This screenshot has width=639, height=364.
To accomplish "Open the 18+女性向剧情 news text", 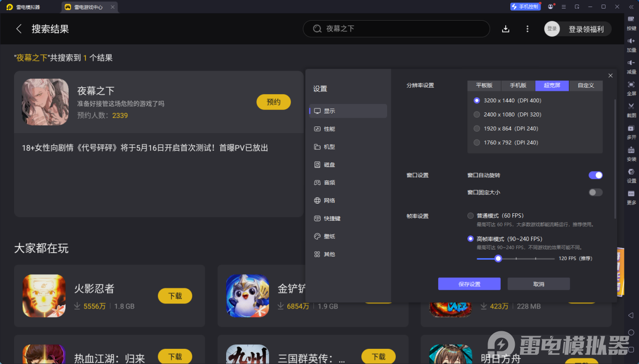I will tap(145, 148).
